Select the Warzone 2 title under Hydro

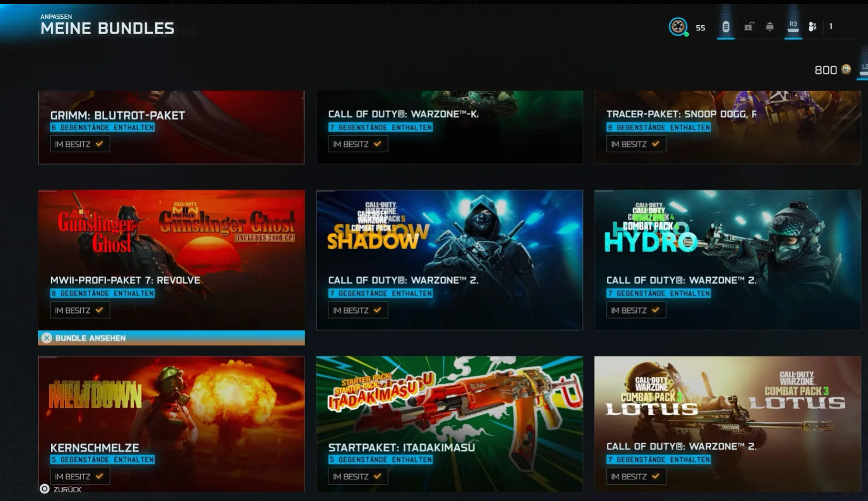pyautogui.click(x=682, y=281)
